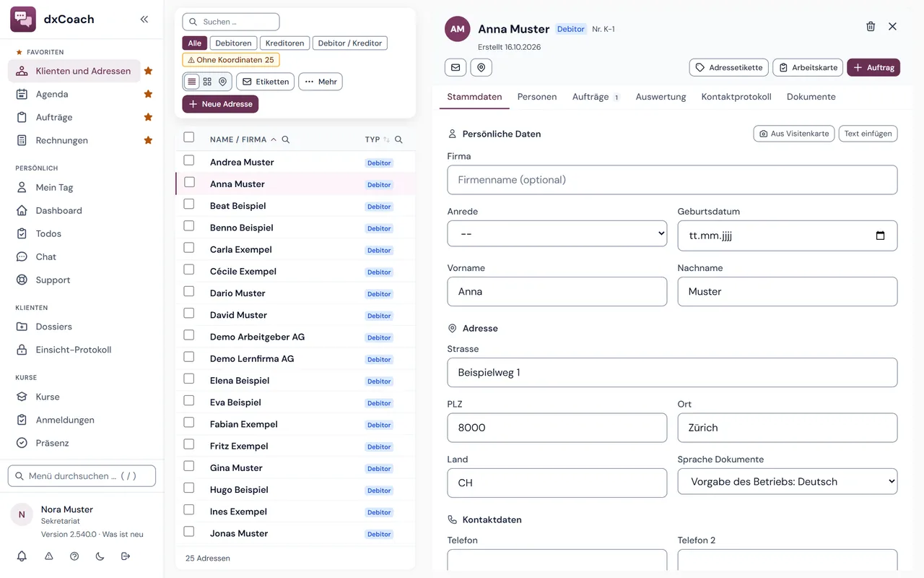Open help via the question mark icon

click(74, 556)
